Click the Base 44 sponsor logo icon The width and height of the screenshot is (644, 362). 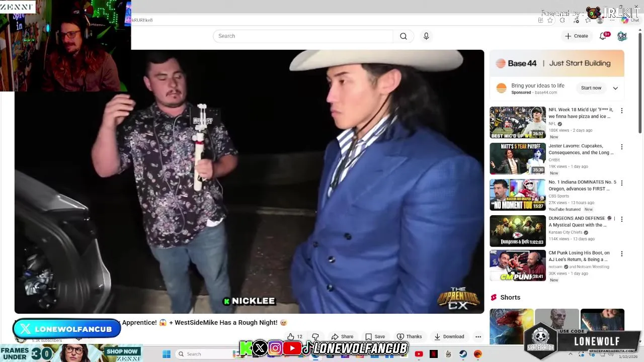pos(501,88)
